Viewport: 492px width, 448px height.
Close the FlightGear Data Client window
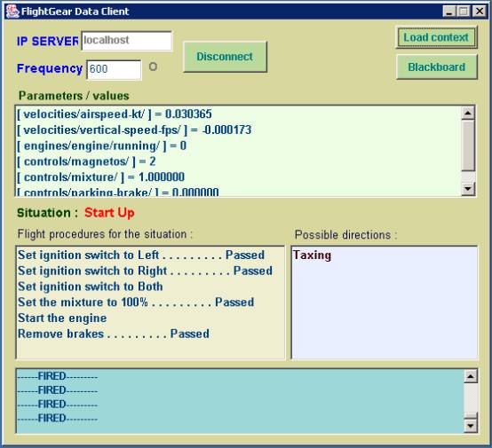point(480,12)
